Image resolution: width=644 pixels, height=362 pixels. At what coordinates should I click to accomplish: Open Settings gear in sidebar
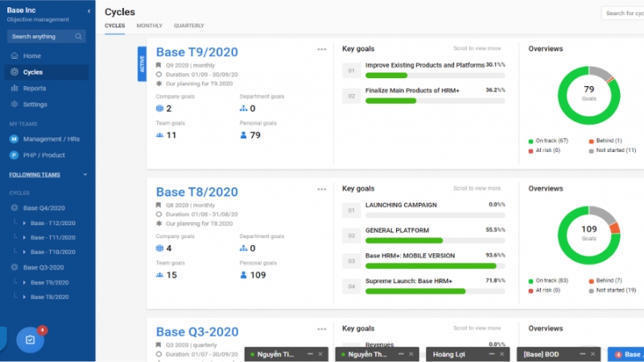tap(14, 105)
